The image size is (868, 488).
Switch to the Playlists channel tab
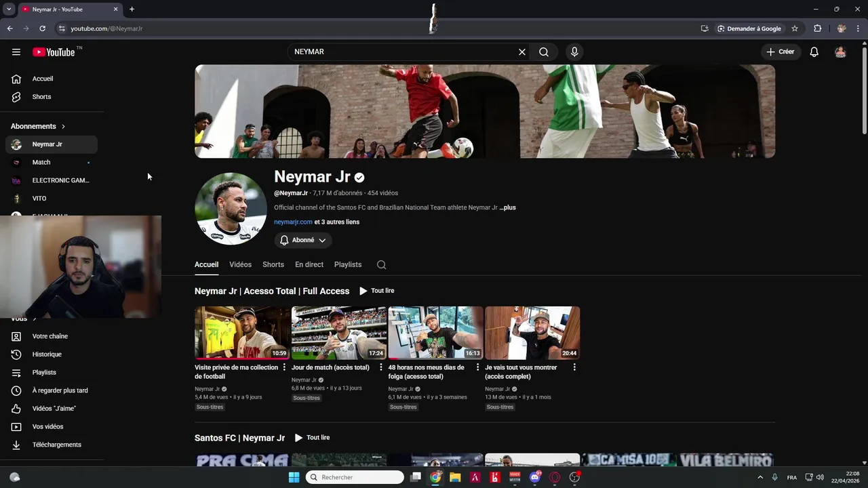(x=348, y=264)
